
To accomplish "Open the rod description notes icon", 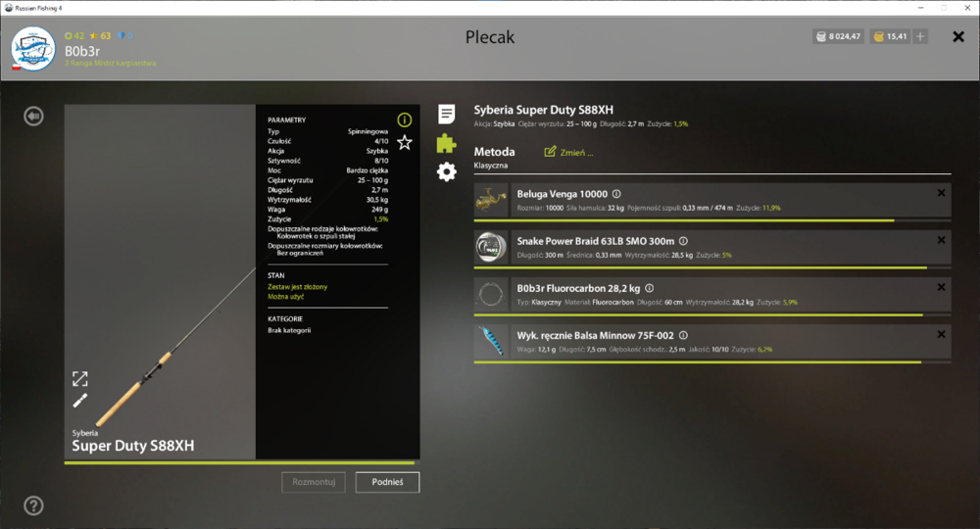I will [446, 114].
